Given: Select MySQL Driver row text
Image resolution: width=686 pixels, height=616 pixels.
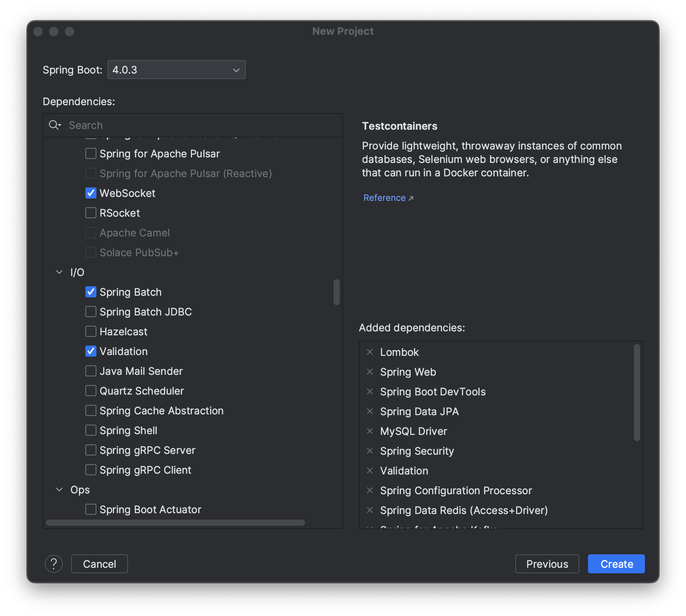Looking at the screenshot, I should pyautogui.click(x=413, y=431).
